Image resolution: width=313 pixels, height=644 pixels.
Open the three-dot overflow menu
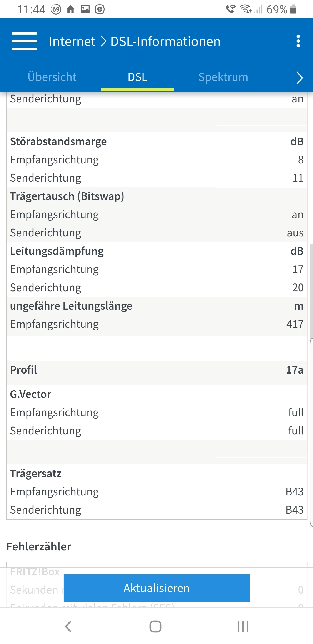tap(298, 41)
